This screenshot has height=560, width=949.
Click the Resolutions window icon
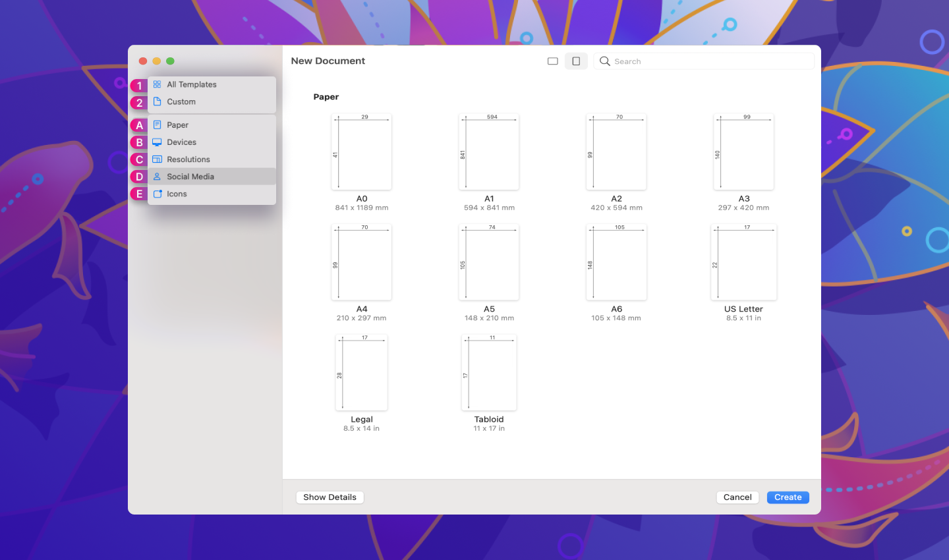coord(157,159)
